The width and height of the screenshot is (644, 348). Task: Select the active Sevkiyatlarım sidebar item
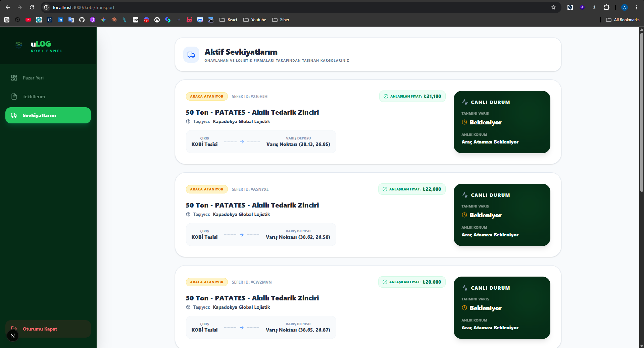coord(48,115)
